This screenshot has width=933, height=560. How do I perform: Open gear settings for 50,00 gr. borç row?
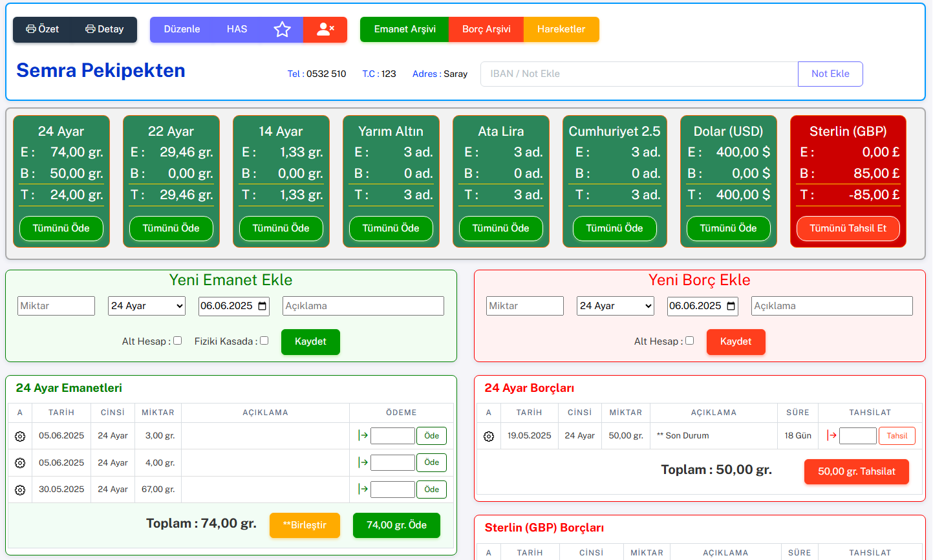coord(489,436)
